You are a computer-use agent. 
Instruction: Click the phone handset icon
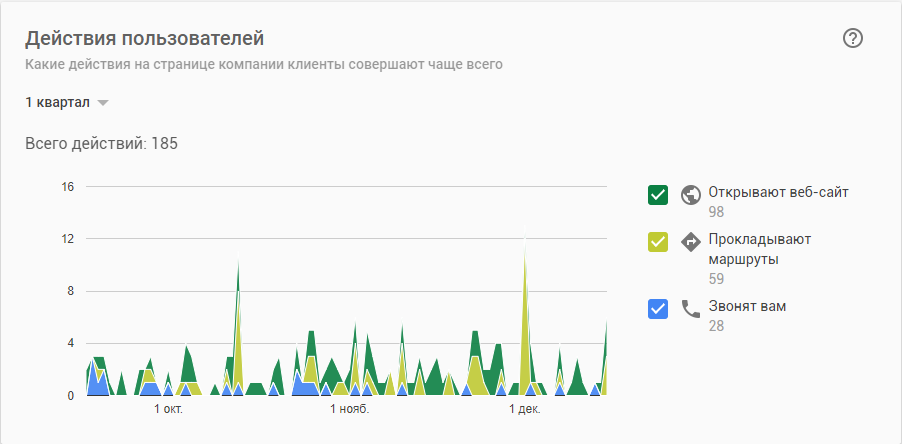point(690,309)
